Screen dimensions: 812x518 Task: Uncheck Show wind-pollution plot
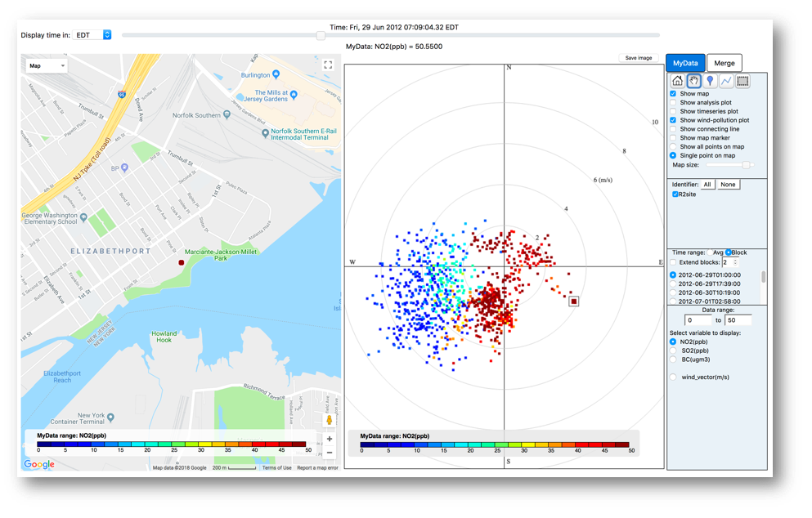point(673,120)
